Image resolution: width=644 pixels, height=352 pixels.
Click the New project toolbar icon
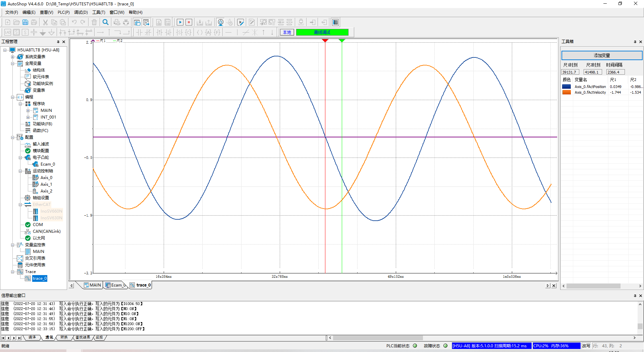tap(7, 22)
